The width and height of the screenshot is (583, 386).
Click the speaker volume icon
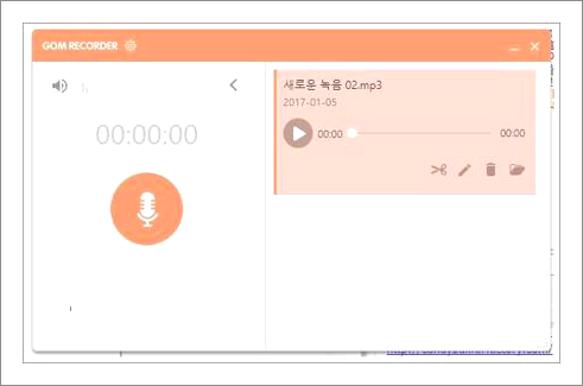60,86
